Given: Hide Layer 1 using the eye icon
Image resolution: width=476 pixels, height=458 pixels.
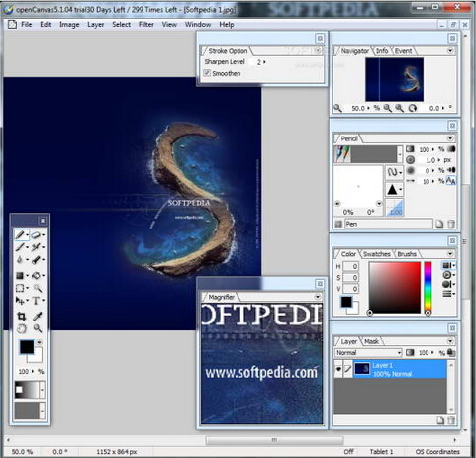Looking at the screenshot, I should [x=338, y=369].
